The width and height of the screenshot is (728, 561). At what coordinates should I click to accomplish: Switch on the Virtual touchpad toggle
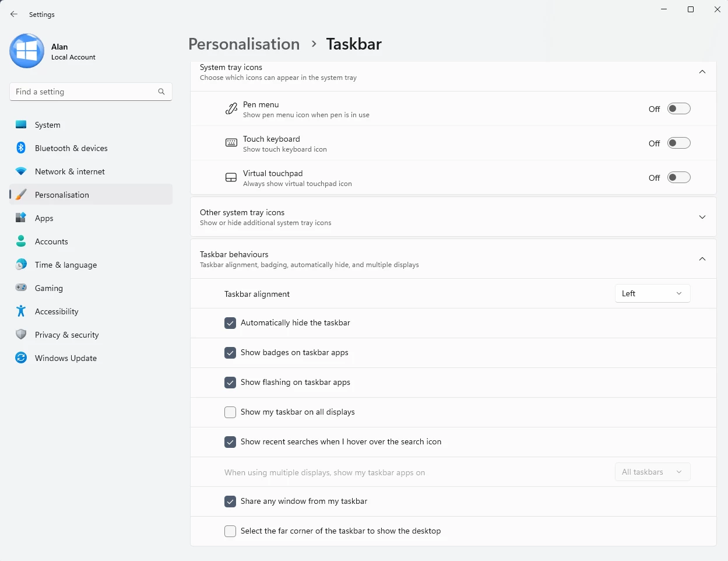pyautogui.click(x=679, y=177)
